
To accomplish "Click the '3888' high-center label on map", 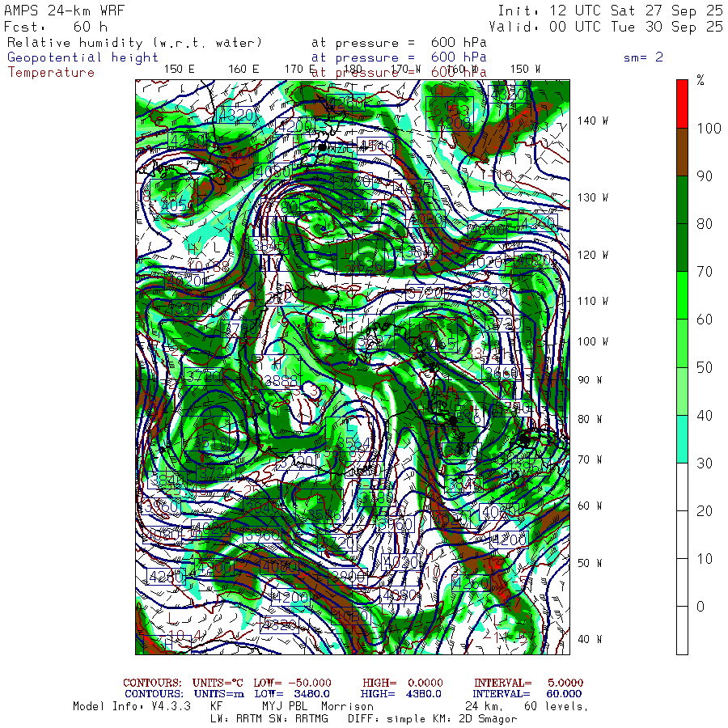I will pos(281,380).
